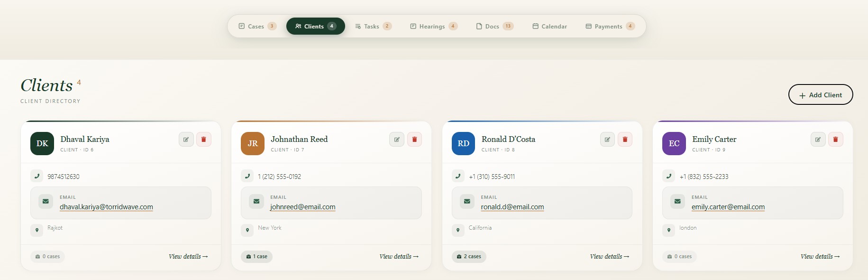The image size is (868, 280).
Task: Click phone icon beside 1 (212) 555-0192
Action: tap(247, 176)
